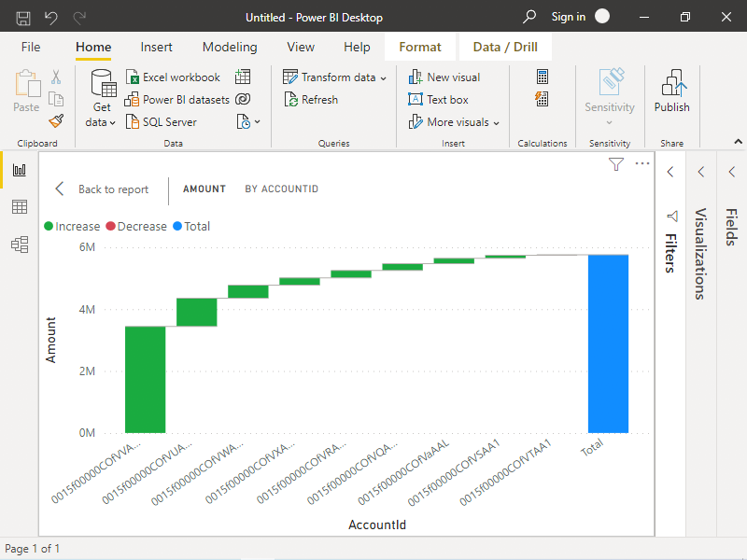This screenshot has height=560, width=747.
Task: Connect to Power BI datasets
Action: point(176,100)
